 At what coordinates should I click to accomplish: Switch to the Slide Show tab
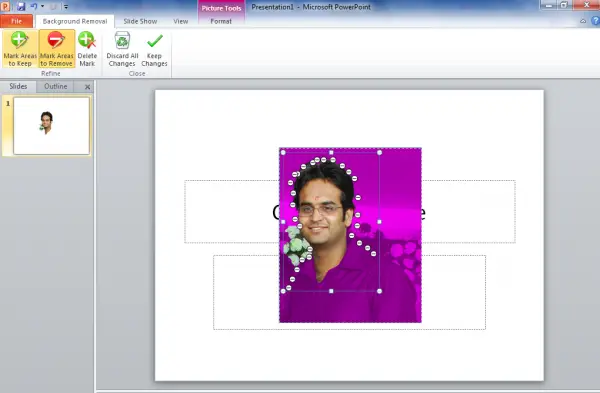(x=140, y=21)
